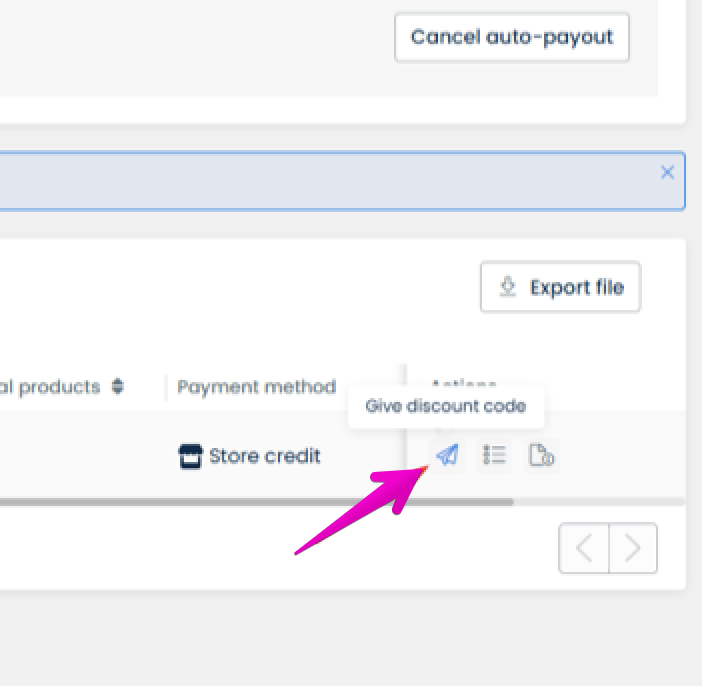Click the store credit shop icon
Screen dimensions: 702x686
tap(191, 456)
